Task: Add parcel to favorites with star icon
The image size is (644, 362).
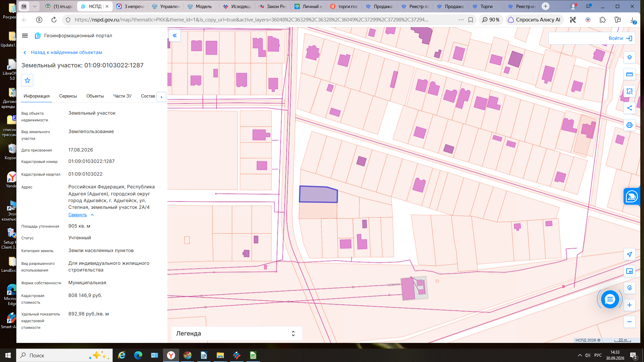Action: (28, 80)
